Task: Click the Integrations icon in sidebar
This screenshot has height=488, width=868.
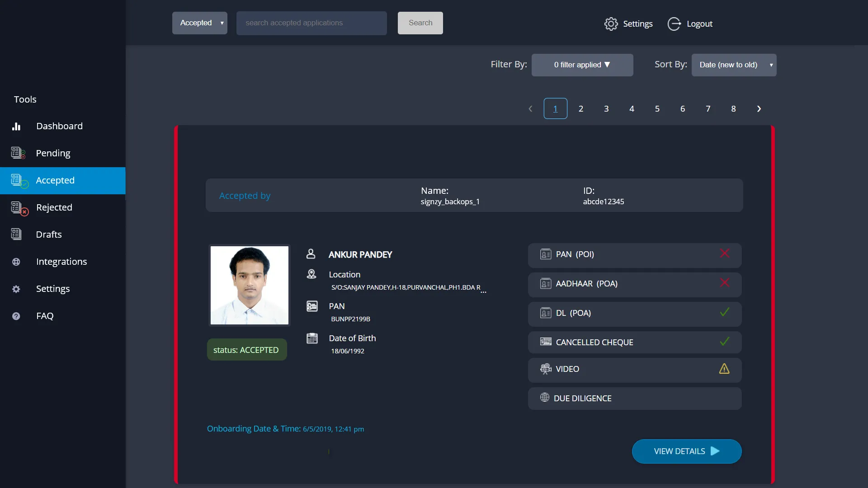Action: coord(16,262)
